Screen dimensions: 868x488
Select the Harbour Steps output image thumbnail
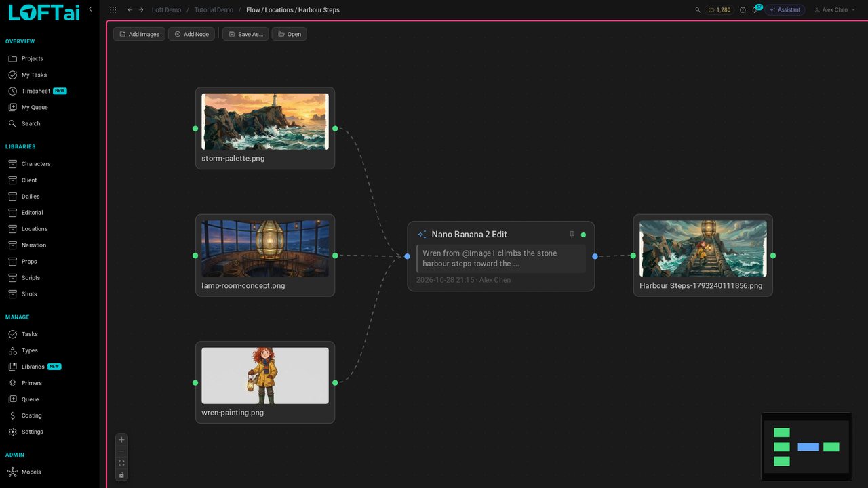703,248
